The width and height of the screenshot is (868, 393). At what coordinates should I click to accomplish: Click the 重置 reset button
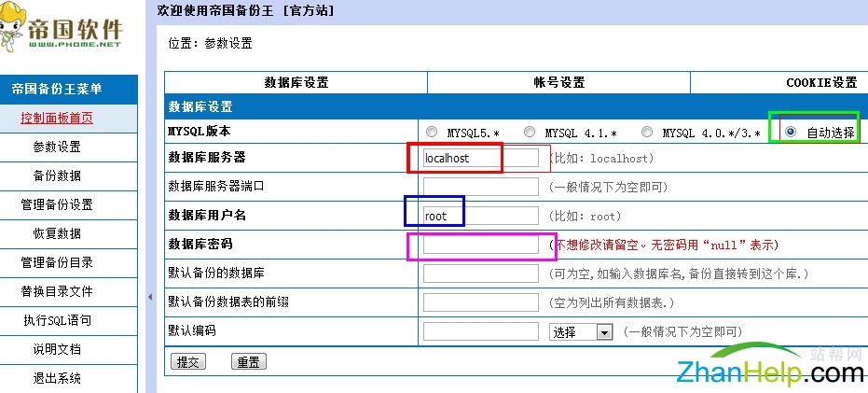click(249, 362)
